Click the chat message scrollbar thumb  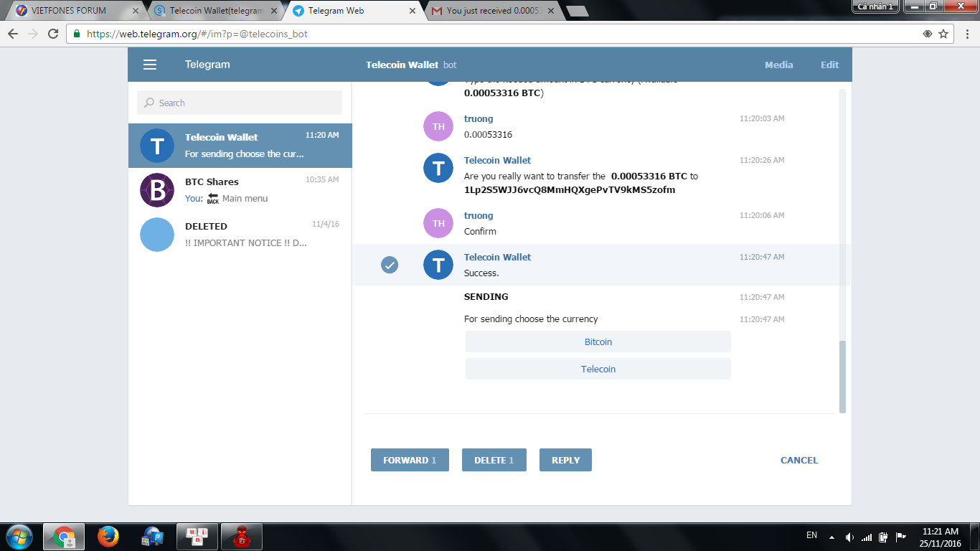[x=842, y=377]
